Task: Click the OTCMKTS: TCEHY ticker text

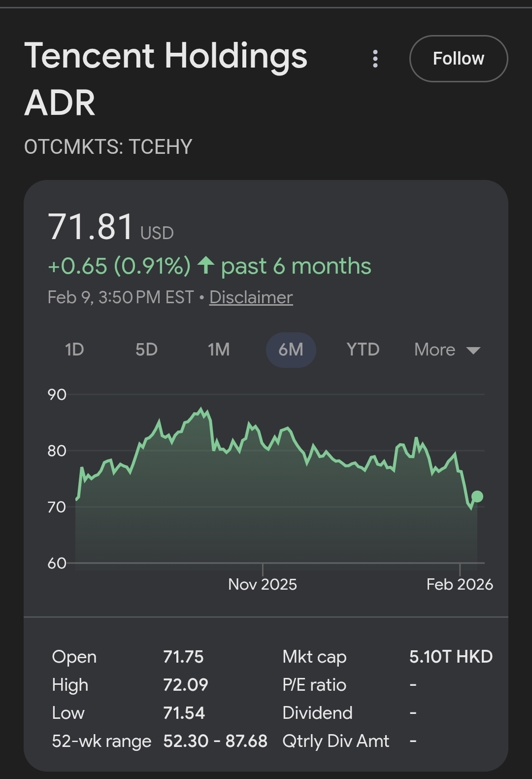Action: [x=108, y=147]
